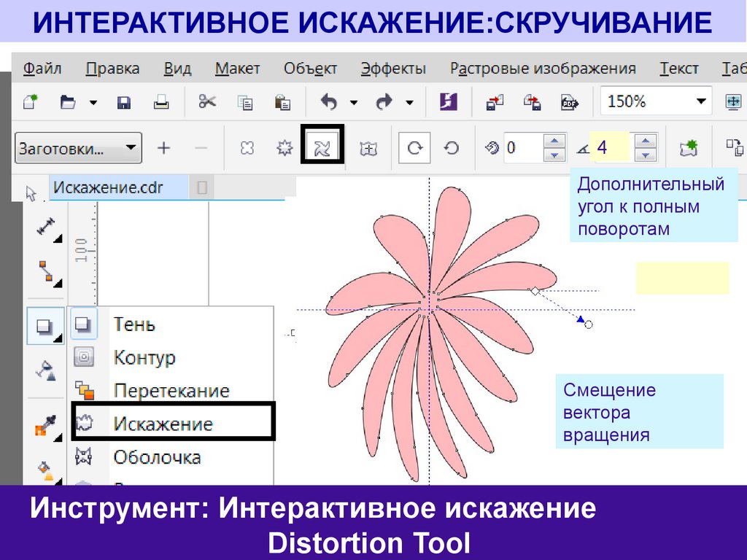The image size is (747, 560).
Task: Select the Transparency tool in toolbox
Action: [47, 370]
